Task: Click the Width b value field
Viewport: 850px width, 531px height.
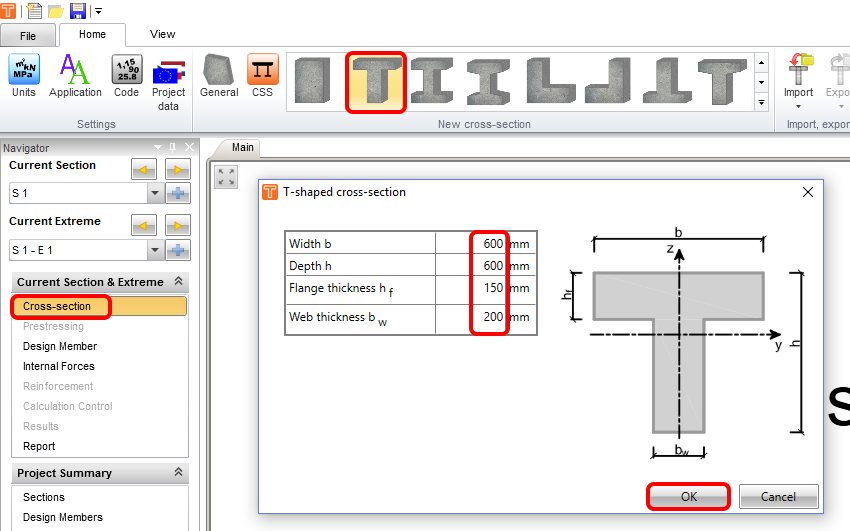Action: click(x=471, y=244)
